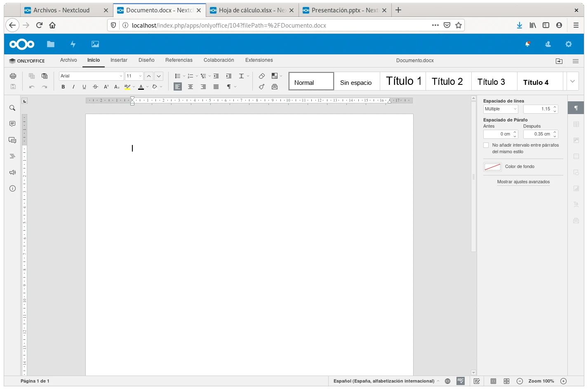
Task: Toggle spell checking in status bar
Action: [461, 381]
